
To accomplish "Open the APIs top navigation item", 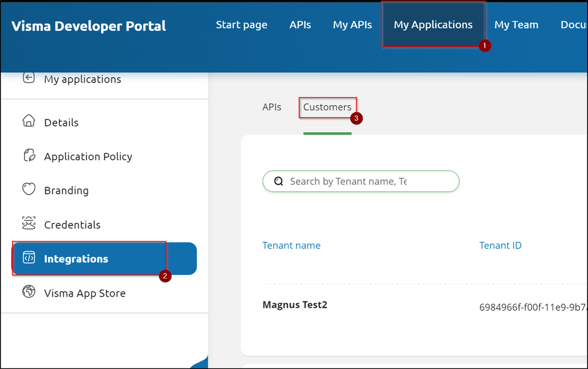I will 300,25.
